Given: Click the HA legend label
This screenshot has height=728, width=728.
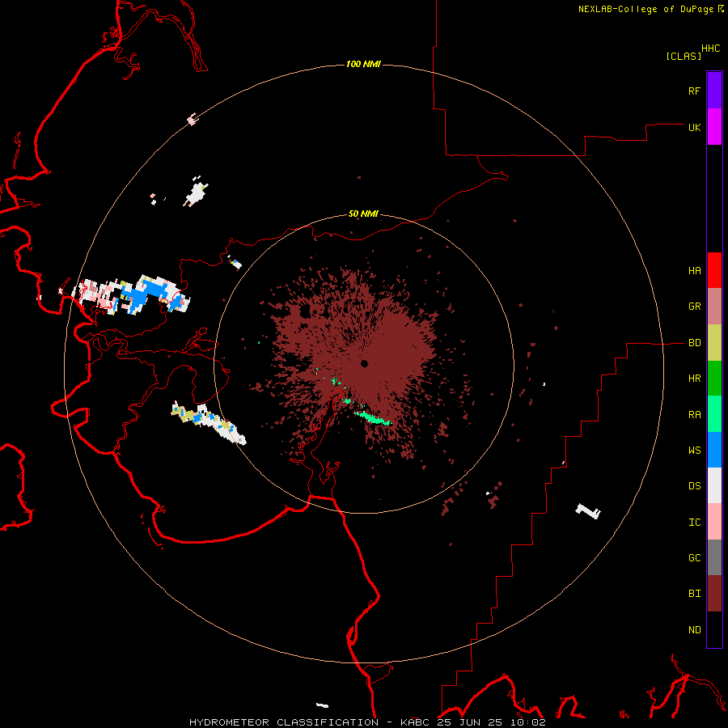Looking at the screenshot, I should (x=694, y=271).
